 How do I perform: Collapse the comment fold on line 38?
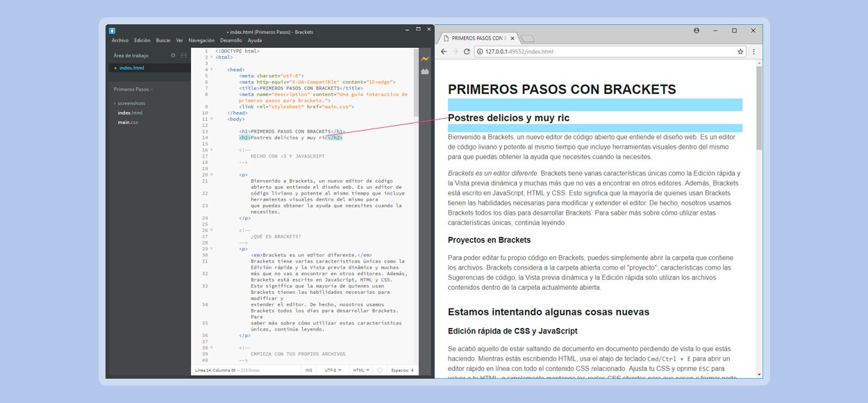[x=211, y=347]
